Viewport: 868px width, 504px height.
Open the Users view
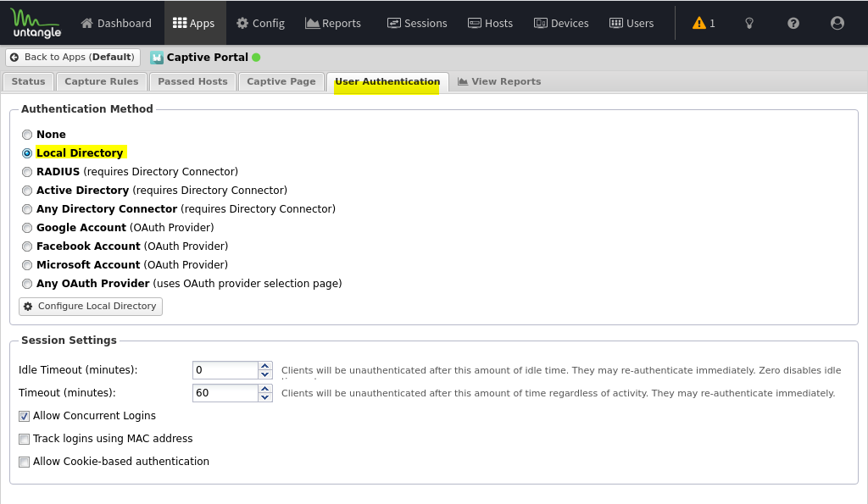[x=632, y=23]
